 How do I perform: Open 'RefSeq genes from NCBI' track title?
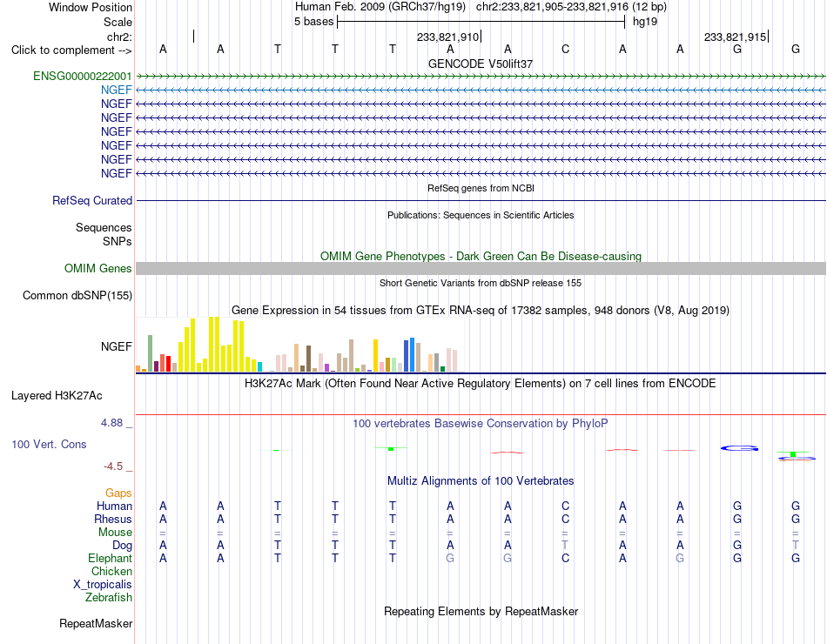(481, 188)
